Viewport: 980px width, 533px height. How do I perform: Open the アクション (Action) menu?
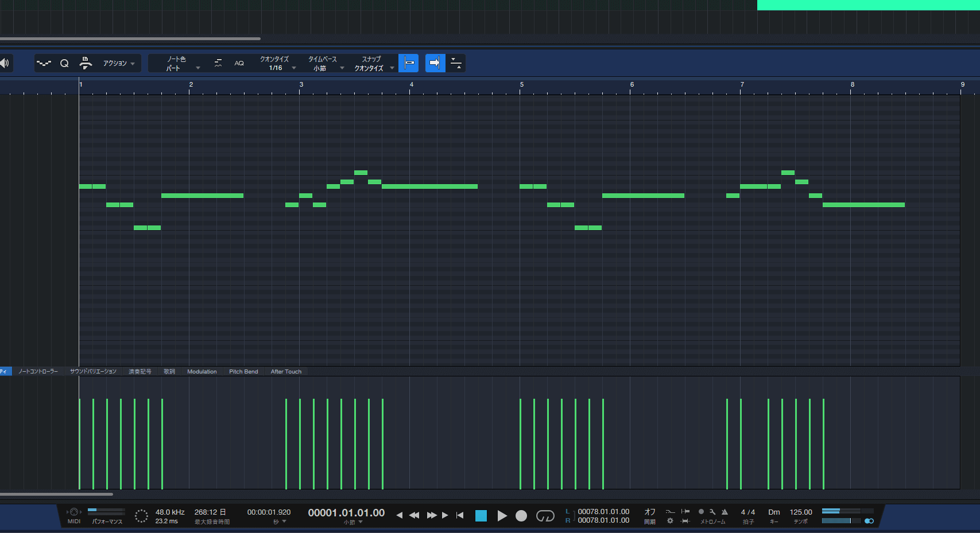tap(118, 63)
